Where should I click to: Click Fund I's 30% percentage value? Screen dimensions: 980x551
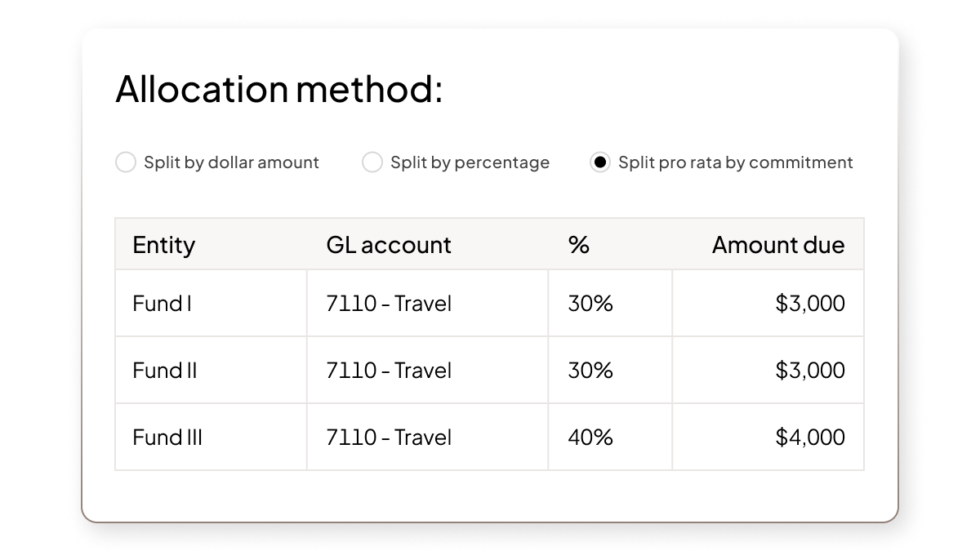tap(590, 303)
